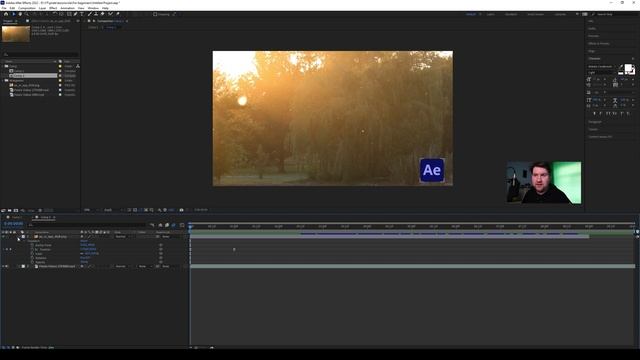
Task: Expand the Pexels video layer triangle
Action: point(19,266)
